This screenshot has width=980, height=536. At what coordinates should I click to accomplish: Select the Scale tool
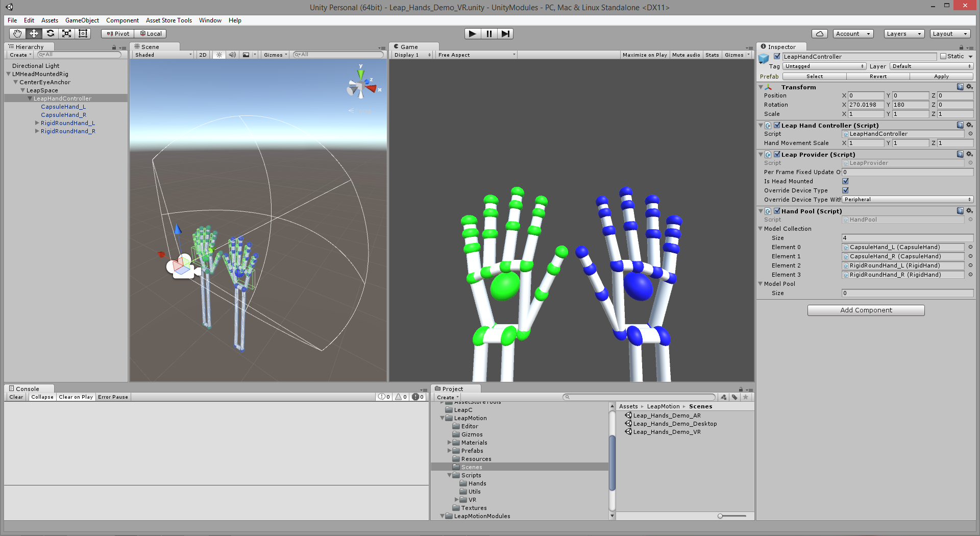pyautogui.click(x=66, y=33)
